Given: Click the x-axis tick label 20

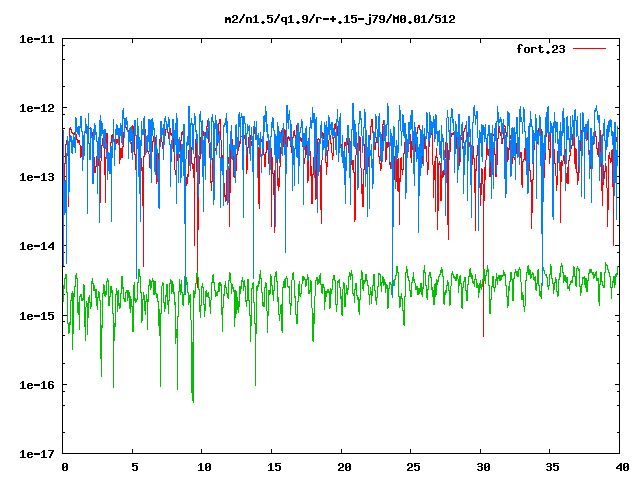Looking at the screenshot, I should 344,467.
